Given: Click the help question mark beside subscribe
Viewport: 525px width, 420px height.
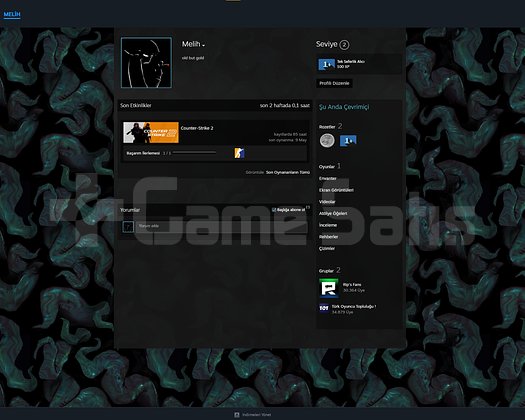Looking at the screenshot, I should tap(308, 208).
